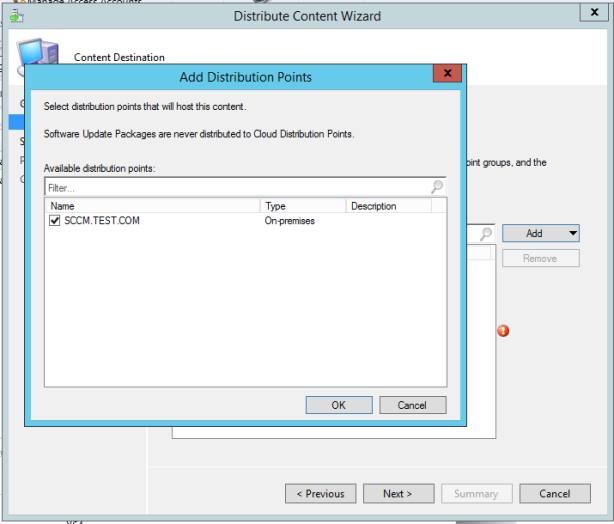
Task: Select the On-premises type cell
Action: 290,221
